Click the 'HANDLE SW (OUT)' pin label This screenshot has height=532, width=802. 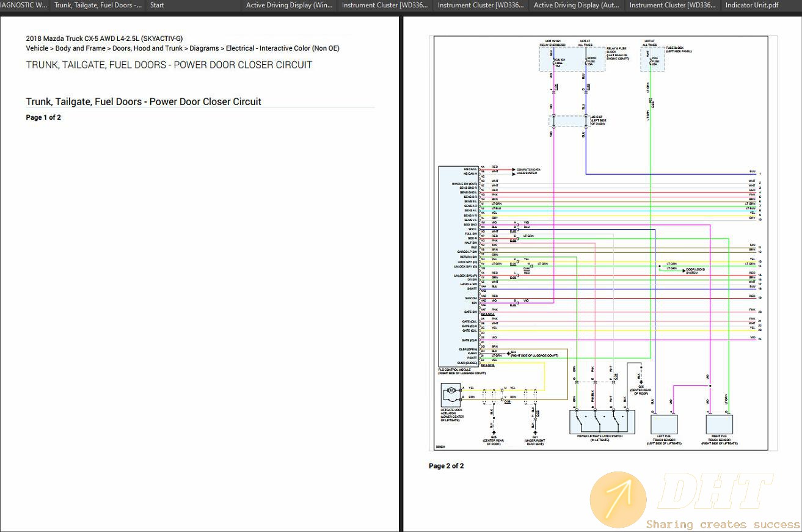pos(465,183)
